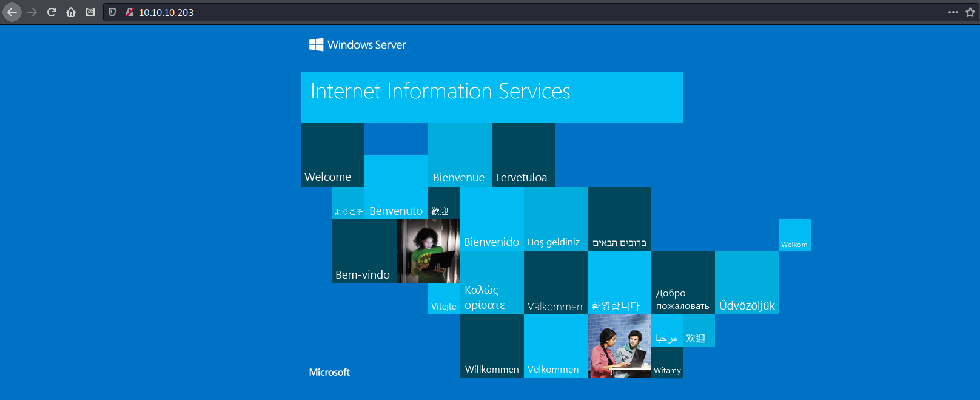Screen dimensions: 980x400
Task: Click the Witamy tile
Action: point(667,362)
